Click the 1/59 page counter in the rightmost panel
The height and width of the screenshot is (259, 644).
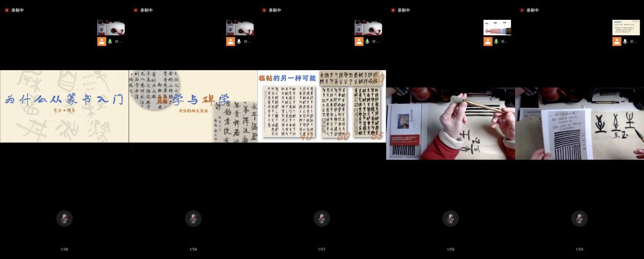click(x=579, y=249)
